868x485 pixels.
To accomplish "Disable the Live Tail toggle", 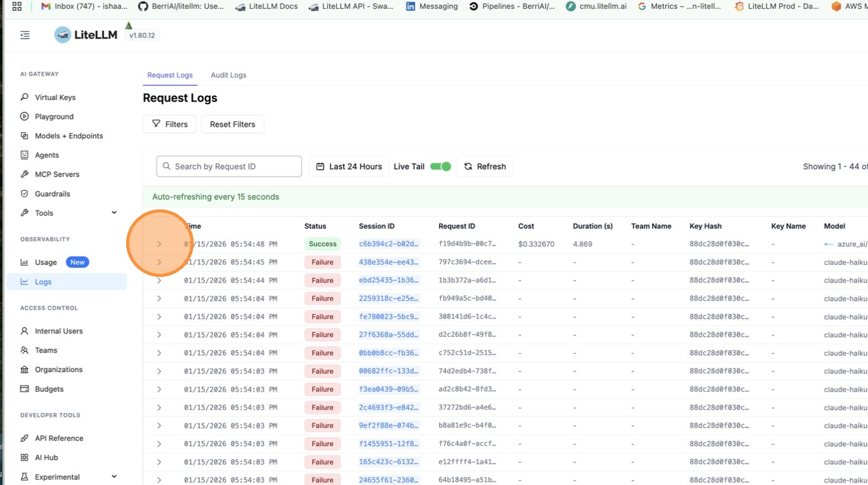I will click(x=440, y=167).
